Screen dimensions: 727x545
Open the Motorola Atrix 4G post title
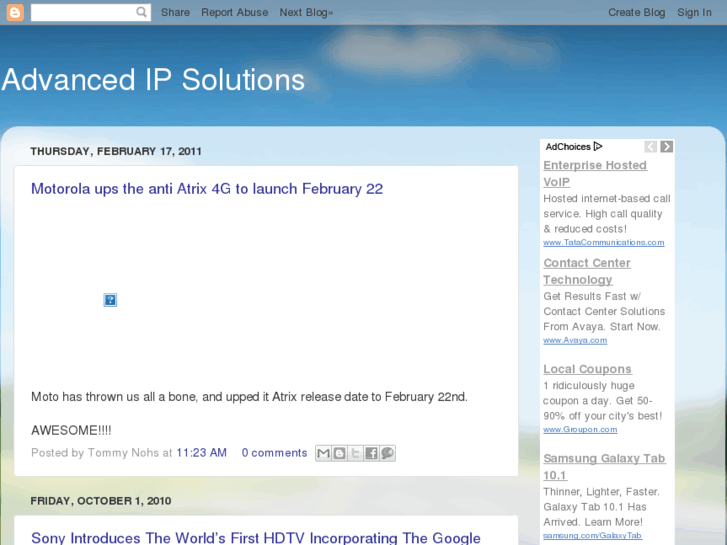[x=207, y=189]
